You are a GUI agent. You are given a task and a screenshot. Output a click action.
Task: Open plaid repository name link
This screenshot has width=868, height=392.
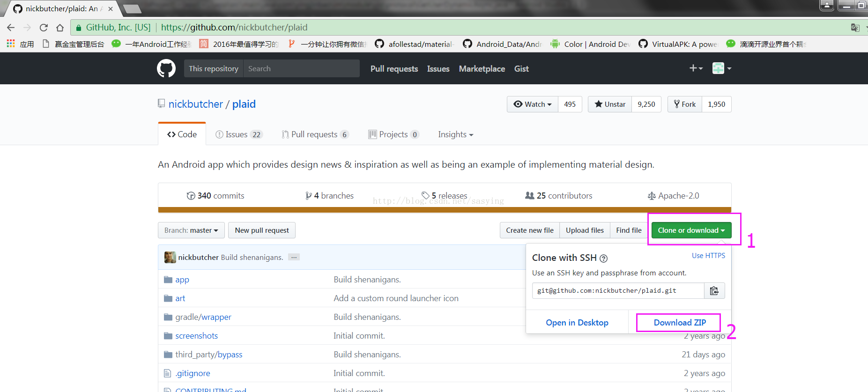(244, 104)
